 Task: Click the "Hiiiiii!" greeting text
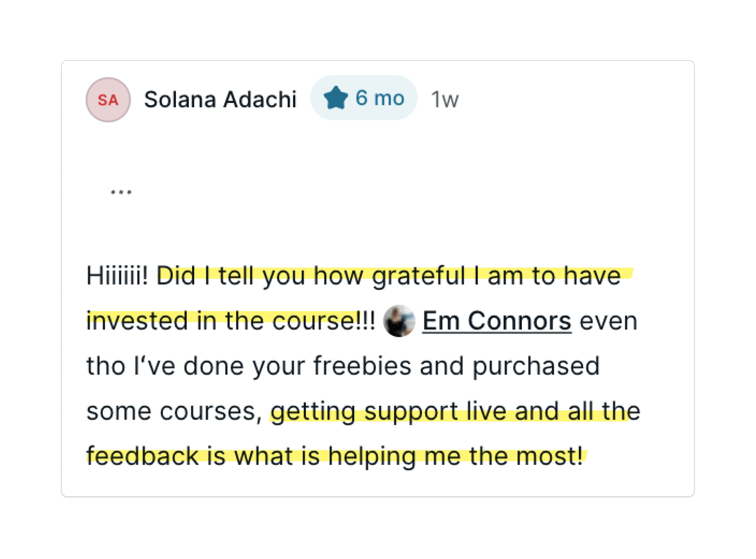(117, 276)
